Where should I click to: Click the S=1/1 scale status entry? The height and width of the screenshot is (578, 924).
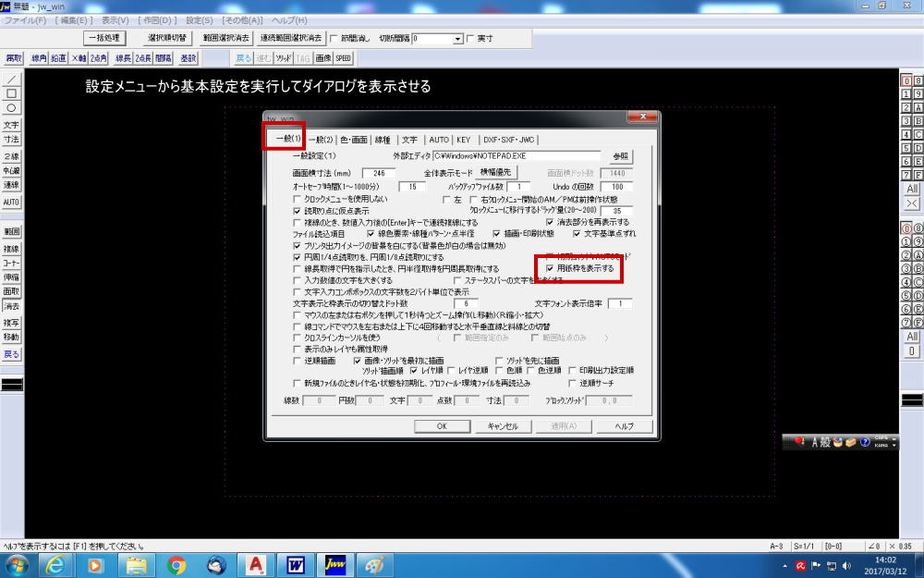805,547
